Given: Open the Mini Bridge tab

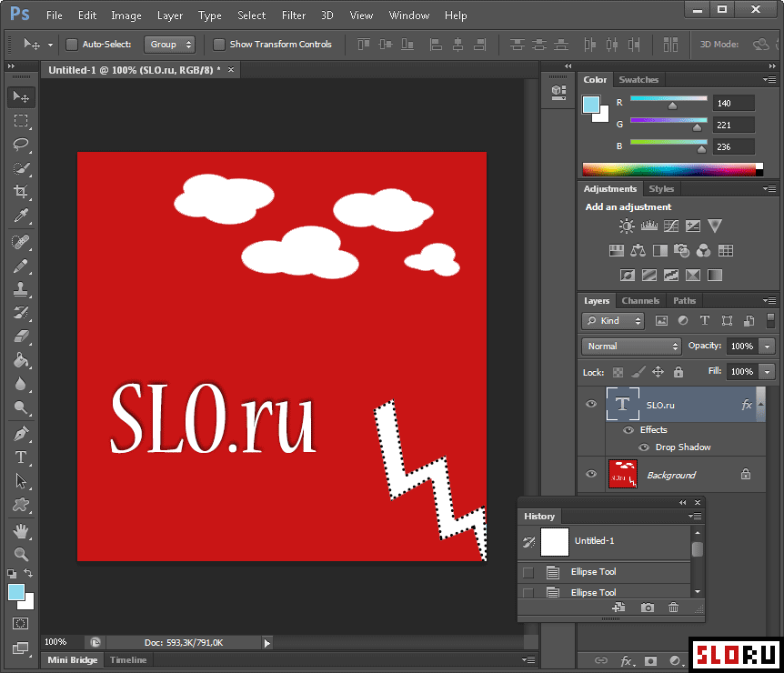Looking at the screenshot, I should click(73, 660).
